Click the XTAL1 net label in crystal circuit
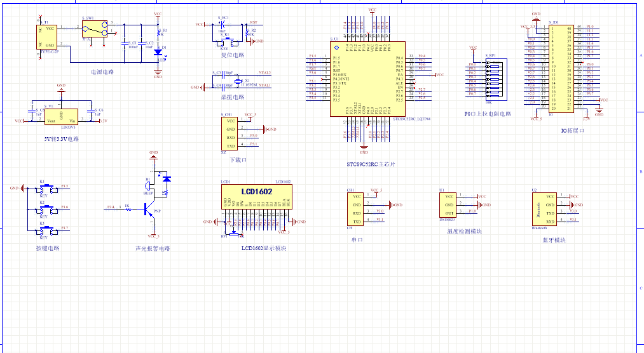This screenshot has width=644, height=353. [x=264, y=85]
